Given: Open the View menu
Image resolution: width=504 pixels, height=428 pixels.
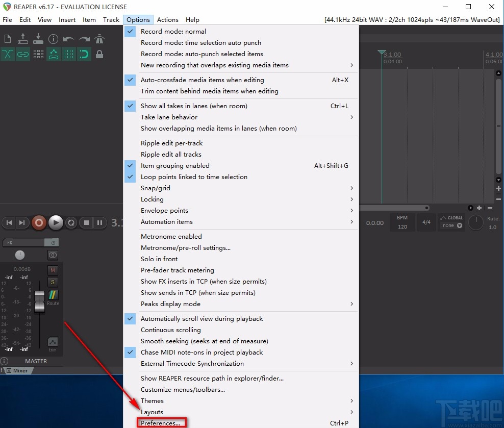Looking at the screenshot, I should 44,19.
